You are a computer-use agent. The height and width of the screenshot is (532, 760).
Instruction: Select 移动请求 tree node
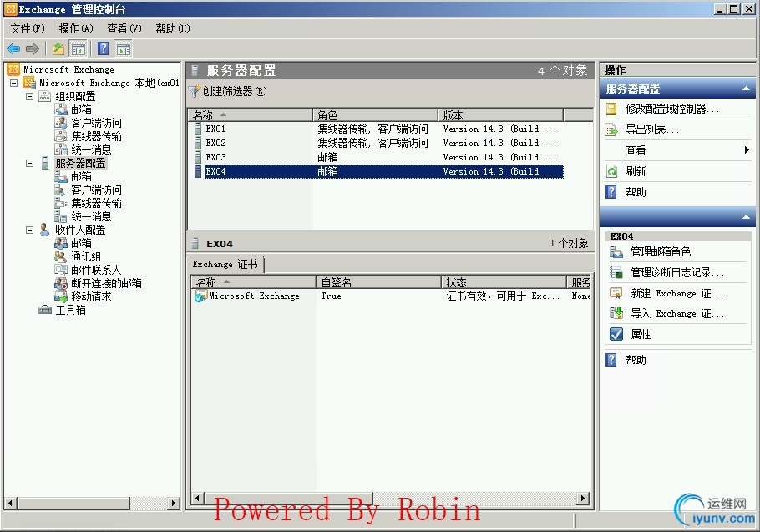click(91, 296)
